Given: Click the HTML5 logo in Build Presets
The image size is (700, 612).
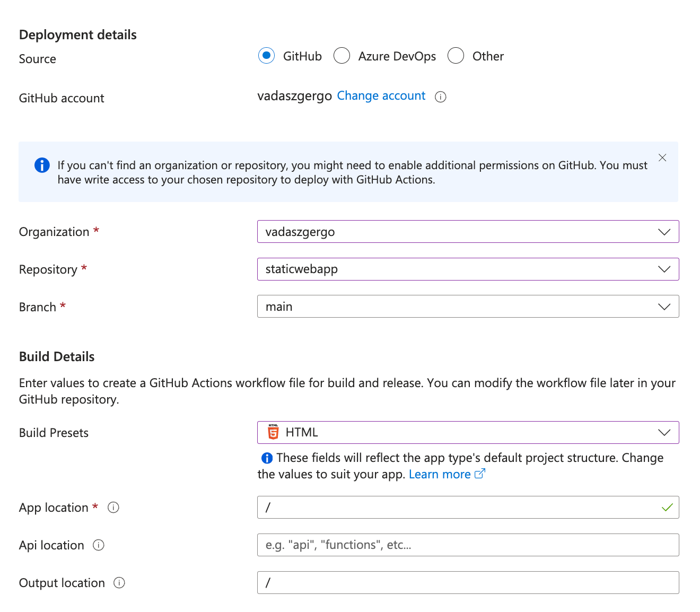Looking at the screenshot, I should tap(273, 432).
